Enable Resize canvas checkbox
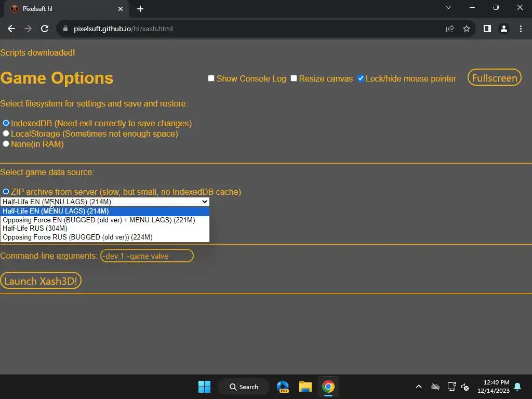The height and width of the screenshot is (399, 532). pyautogui.click(x=294, y=78)
